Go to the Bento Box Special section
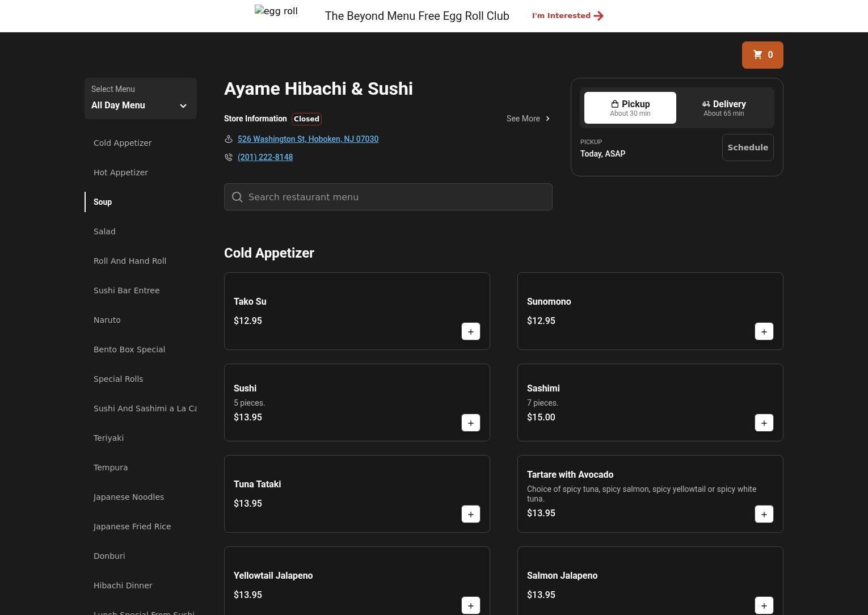 click(129, 349)
